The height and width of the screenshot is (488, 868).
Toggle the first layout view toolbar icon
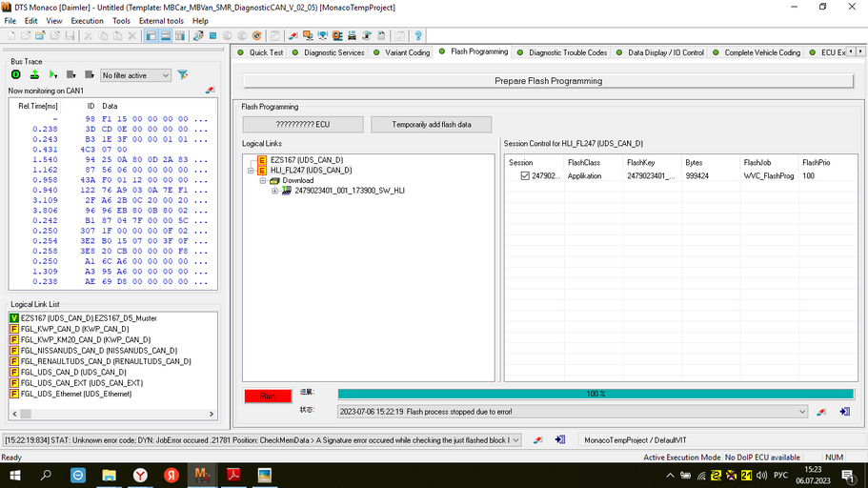pyautogui.click(x=151, y=36)
